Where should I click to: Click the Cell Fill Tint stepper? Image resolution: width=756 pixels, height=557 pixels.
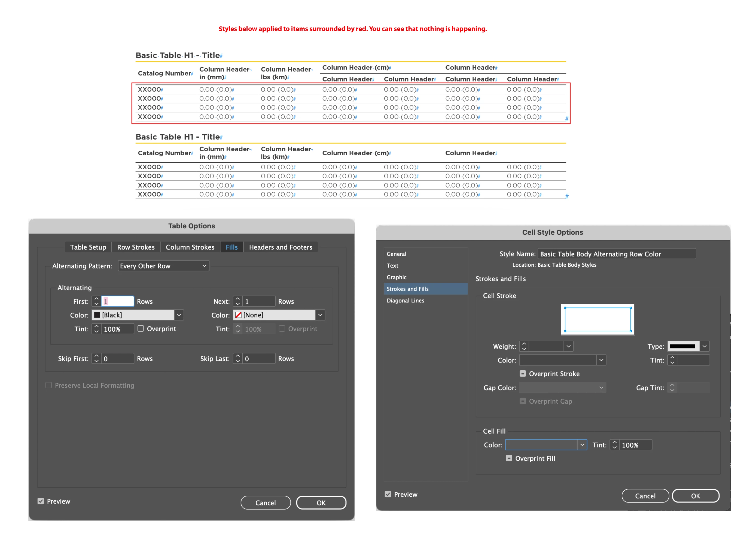tap(614, 445)
